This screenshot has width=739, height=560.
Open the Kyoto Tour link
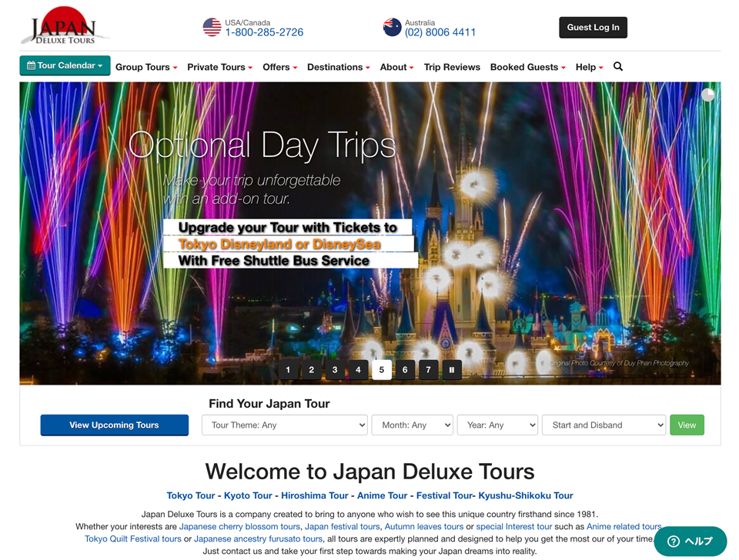point(248,495)
